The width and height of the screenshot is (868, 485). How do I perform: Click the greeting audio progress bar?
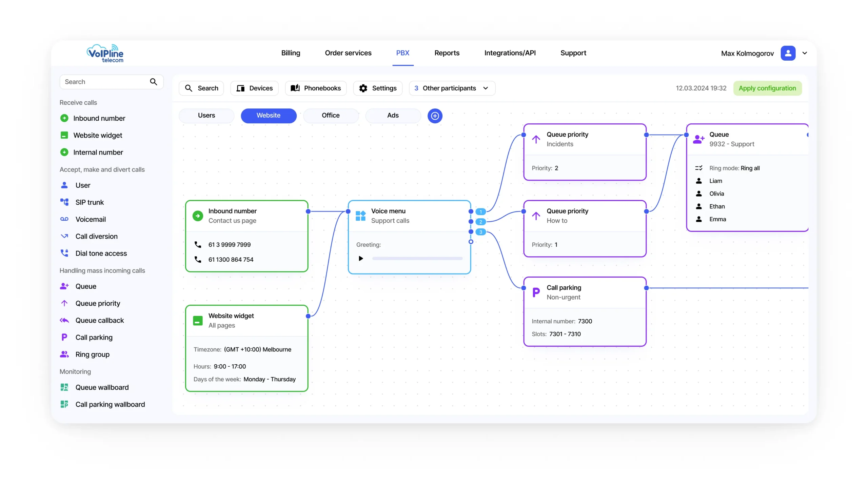417,258
